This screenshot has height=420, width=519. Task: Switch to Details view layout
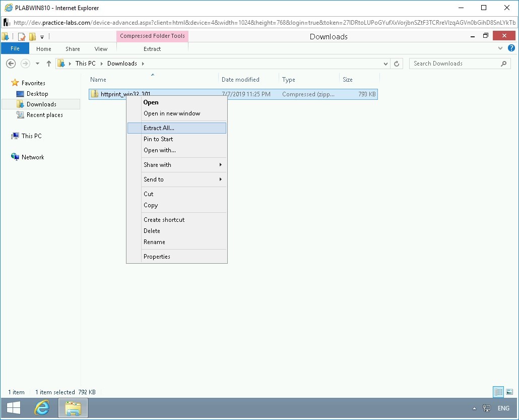(x=498, y=392)
